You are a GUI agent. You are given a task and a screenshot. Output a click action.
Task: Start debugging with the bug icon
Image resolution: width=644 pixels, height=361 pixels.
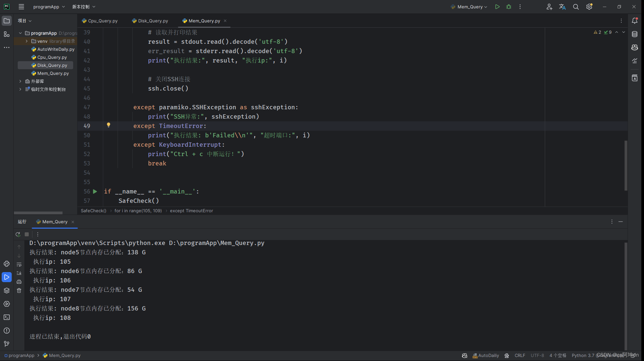509,7
